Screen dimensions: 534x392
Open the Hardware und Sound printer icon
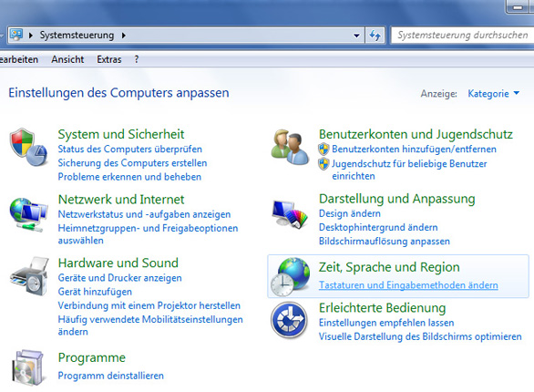[x=29, y=276]
